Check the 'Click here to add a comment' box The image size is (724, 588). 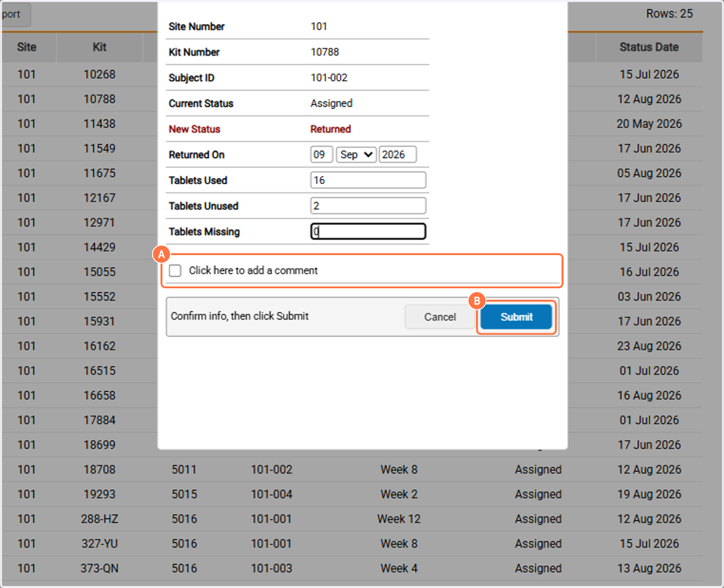[x=175, y=271]
